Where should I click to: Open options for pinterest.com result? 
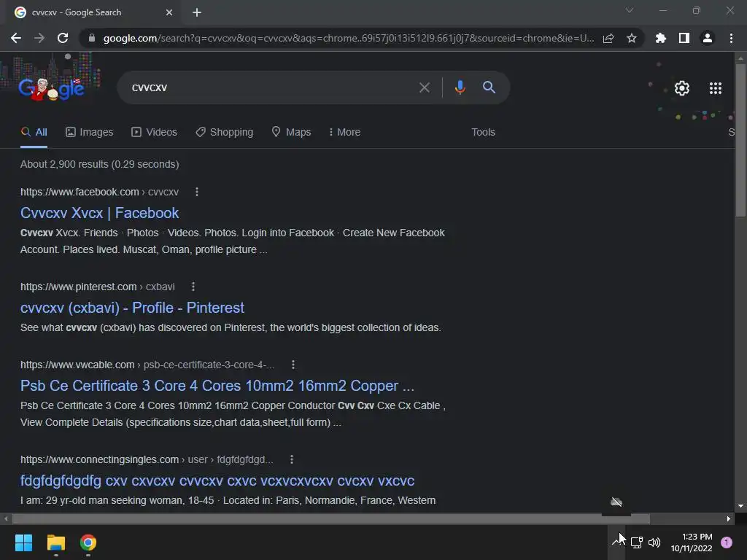coord(193,287)
